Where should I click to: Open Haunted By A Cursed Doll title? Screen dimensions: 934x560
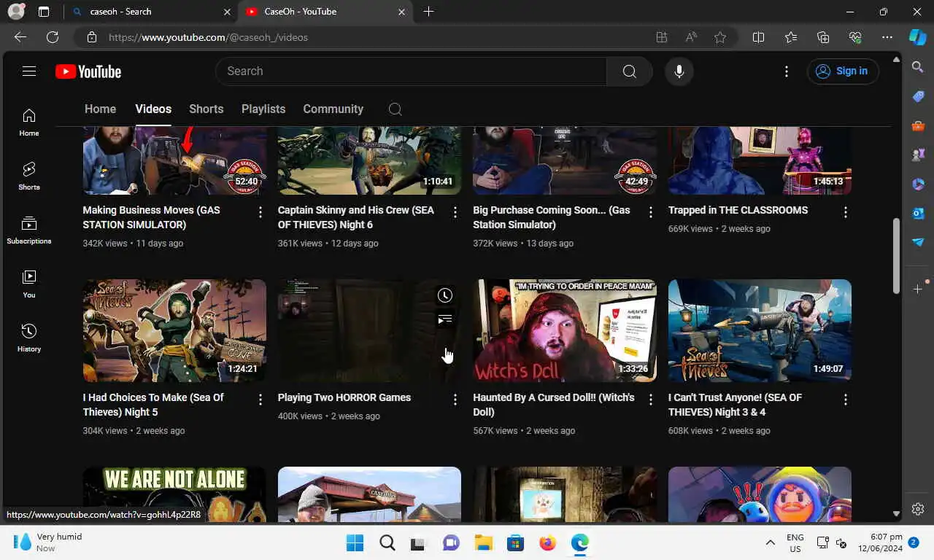554,405
